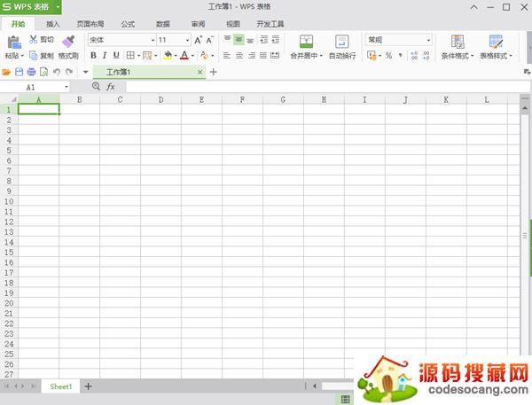Toggle italic formatting
Viewport: 532px width, 405px height.
pos(105,55)
